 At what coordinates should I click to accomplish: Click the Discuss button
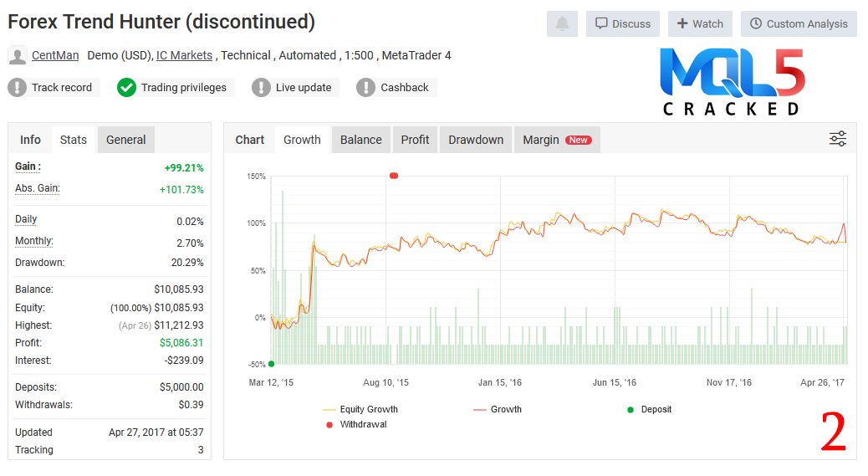[x=623, y=23]
